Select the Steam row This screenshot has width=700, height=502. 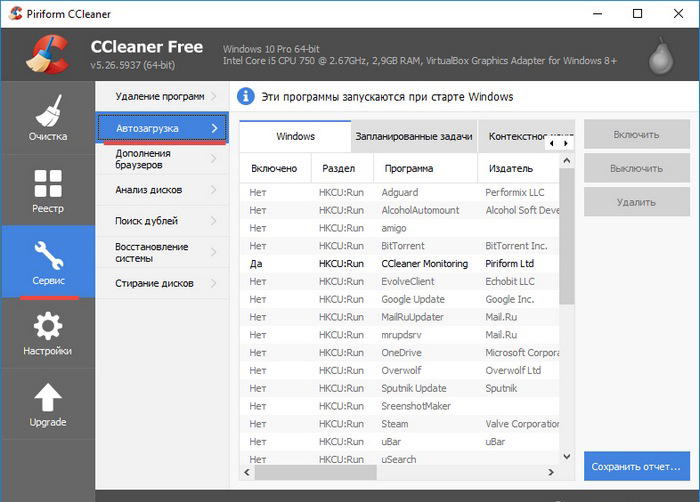(x=399, y=424)
